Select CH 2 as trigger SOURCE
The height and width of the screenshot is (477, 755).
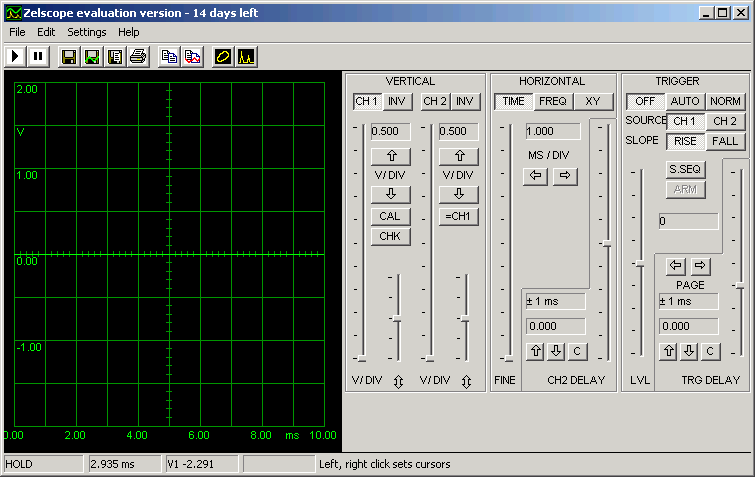point(726,121)
